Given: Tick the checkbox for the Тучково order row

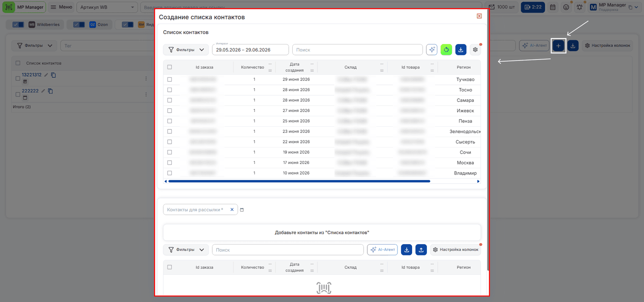Looking at the screenshot, I should 169,79.
